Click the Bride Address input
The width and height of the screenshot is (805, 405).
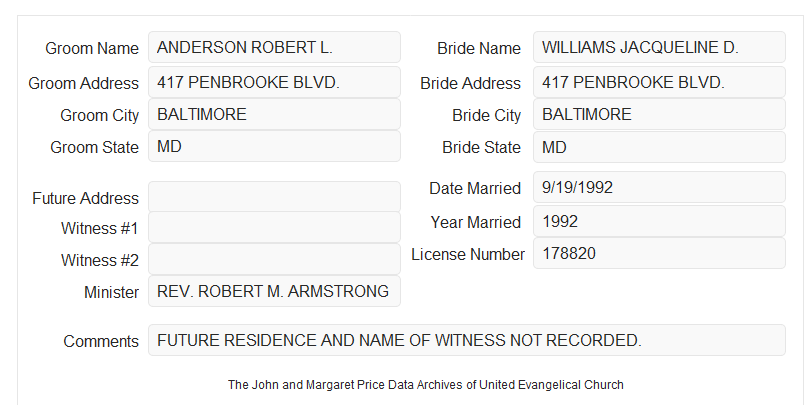(x=659, y=82)
